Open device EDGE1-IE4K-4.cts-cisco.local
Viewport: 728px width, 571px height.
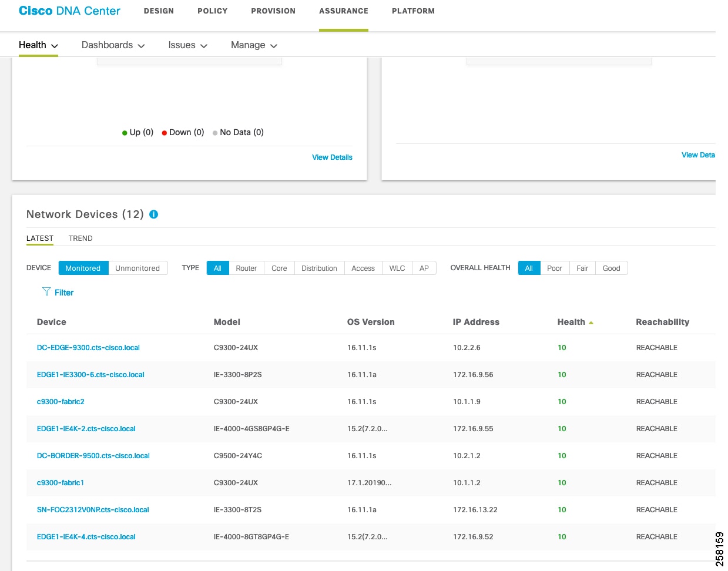[x=86, y=537]
